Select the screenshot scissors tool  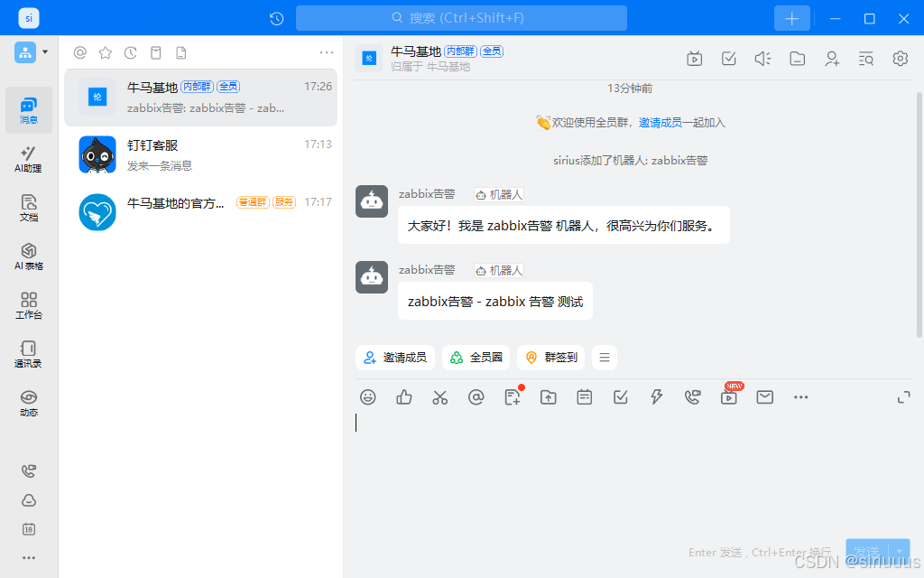pyautogui.click(x=440, y=397)
